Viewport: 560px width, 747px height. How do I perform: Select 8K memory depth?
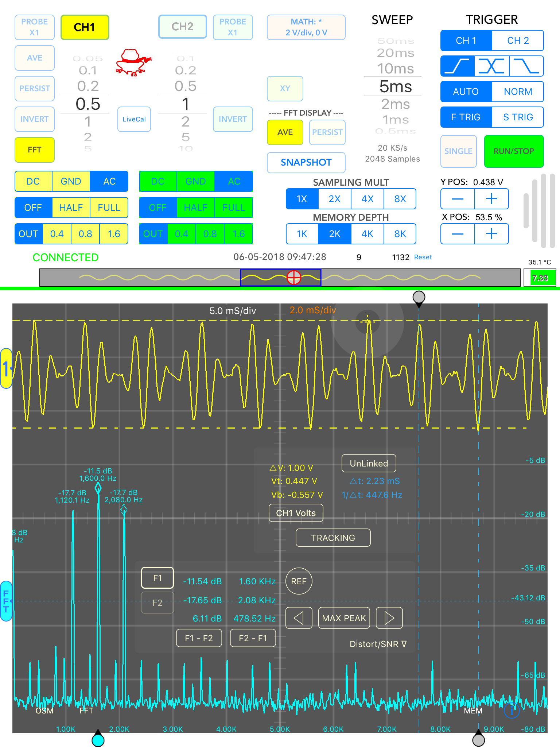pos(400,234)
